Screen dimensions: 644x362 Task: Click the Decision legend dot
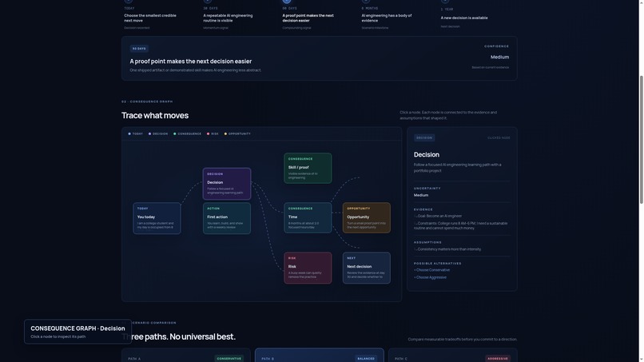click(150, 134)
